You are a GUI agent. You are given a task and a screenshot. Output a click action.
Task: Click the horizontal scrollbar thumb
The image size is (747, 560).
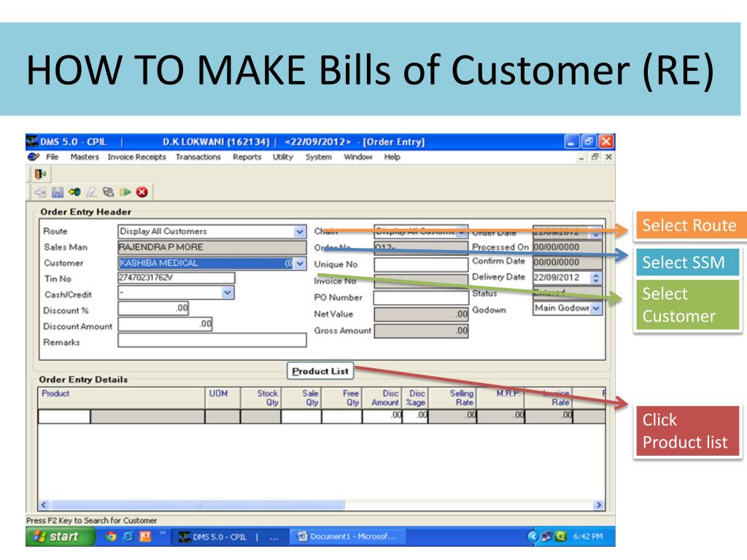[197, 505]
